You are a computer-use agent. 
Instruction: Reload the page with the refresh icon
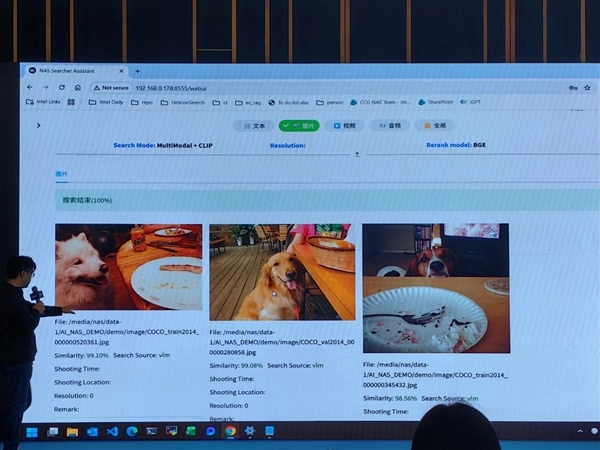(x=62, y=87)
